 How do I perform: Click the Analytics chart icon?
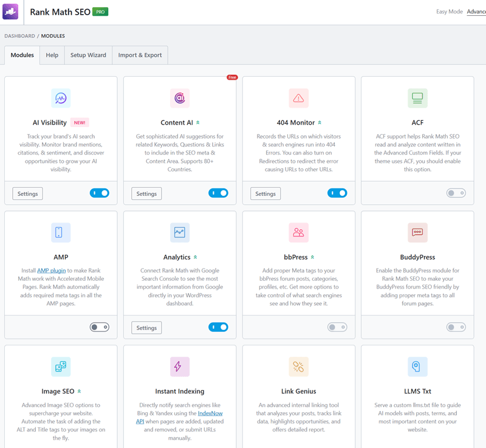pos(180,233)
